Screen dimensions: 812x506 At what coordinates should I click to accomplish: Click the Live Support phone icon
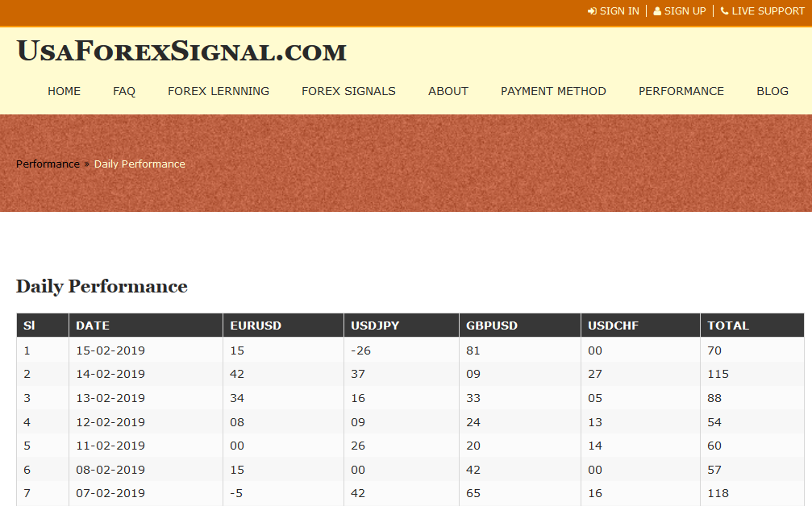724,10
